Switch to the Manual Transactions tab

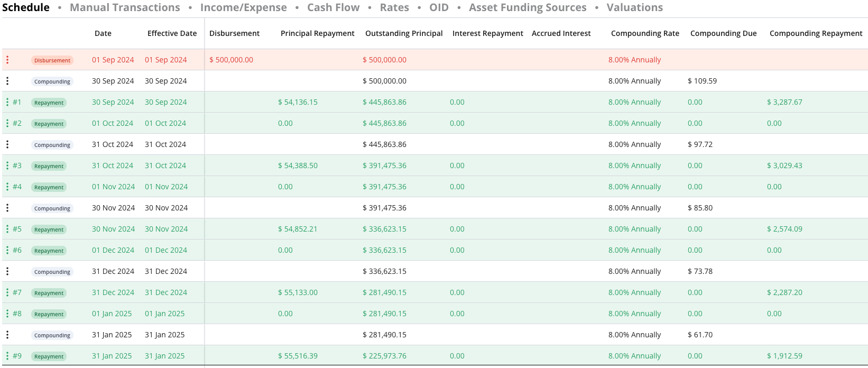click(125, 7)
